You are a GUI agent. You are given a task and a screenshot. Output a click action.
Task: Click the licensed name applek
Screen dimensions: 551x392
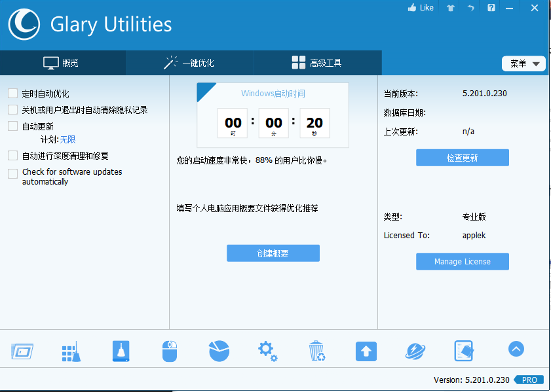coord(474,235)
